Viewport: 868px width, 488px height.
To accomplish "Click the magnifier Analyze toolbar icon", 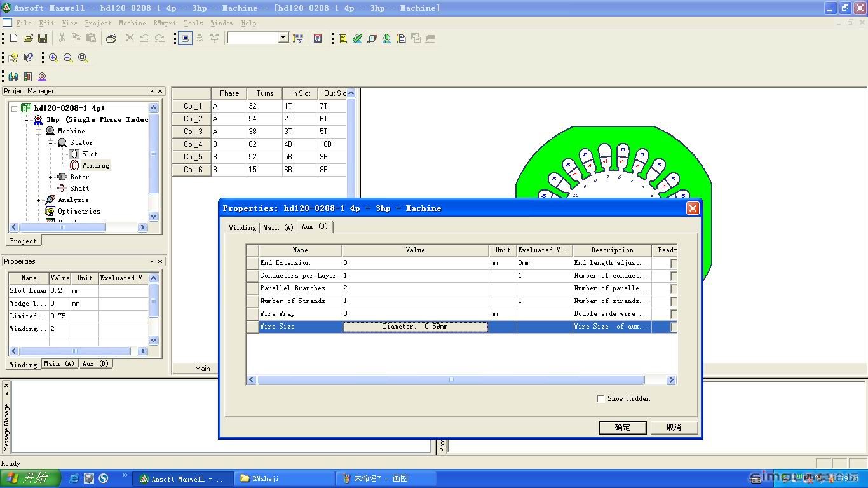I will tap(372, 38).
